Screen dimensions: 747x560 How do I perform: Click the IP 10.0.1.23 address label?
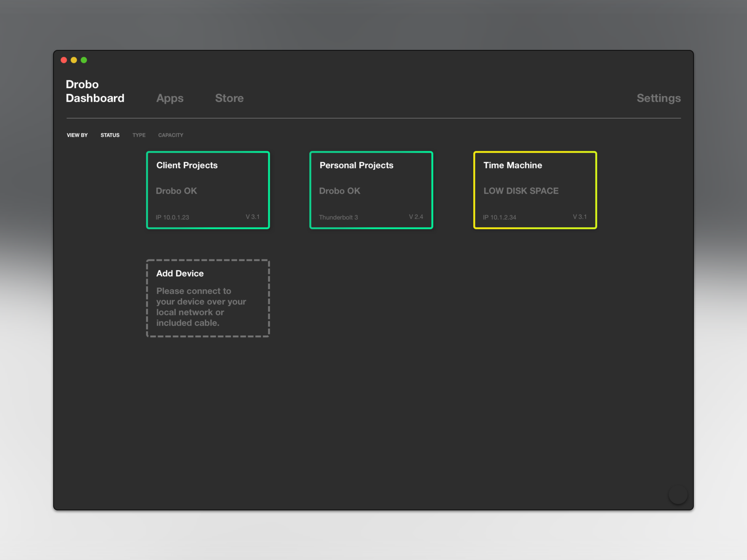click(x=172, y=217)
